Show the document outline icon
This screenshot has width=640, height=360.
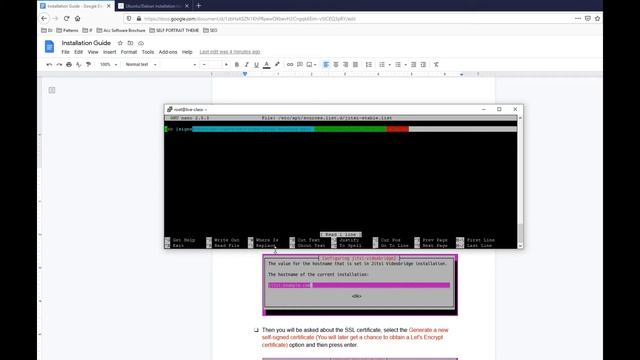click(x=52, y=90)
